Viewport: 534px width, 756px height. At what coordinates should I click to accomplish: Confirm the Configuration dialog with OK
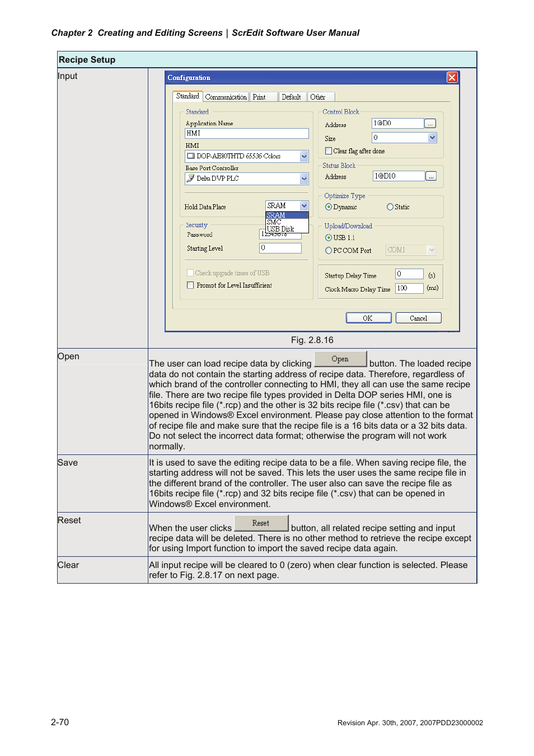click(x=368, y=318)
